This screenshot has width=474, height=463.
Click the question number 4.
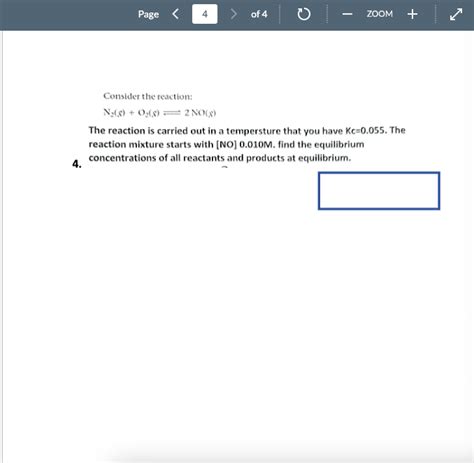(77, 164)
